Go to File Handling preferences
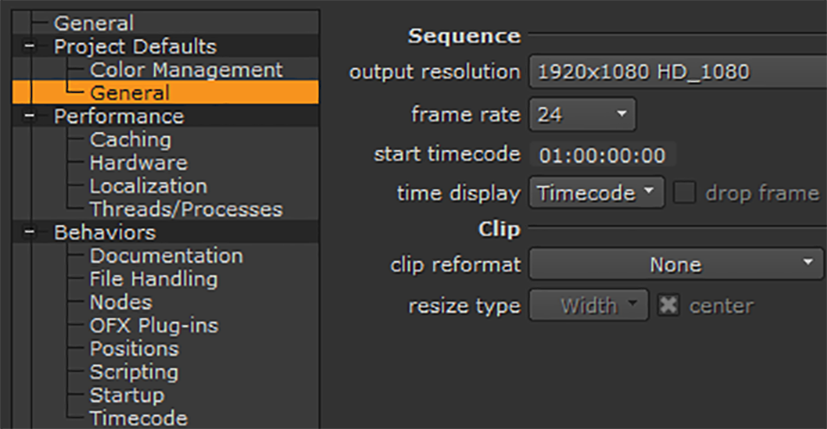This screenshot has width=827, height=429. [x=153, y=279]
